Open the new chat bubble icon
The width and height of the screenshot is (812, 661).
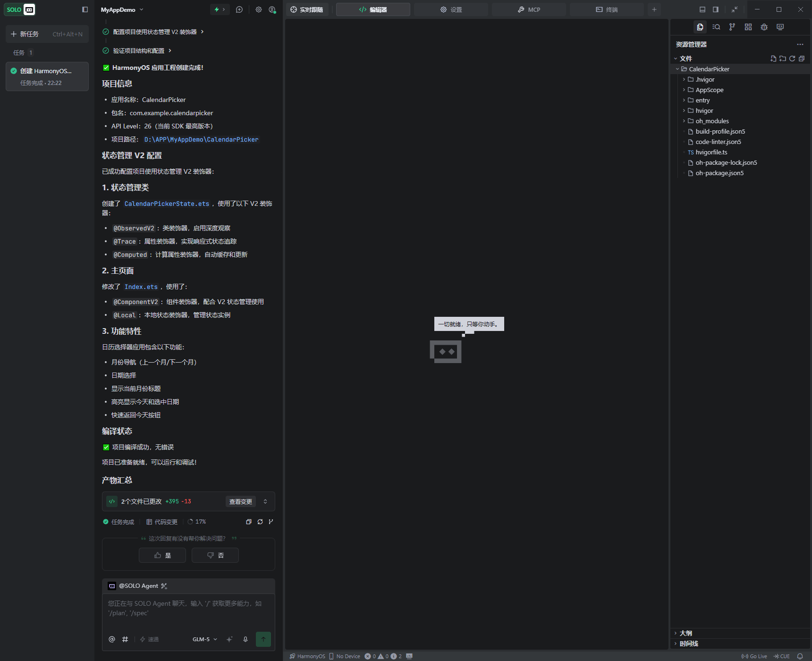click(x=239, y=9)
